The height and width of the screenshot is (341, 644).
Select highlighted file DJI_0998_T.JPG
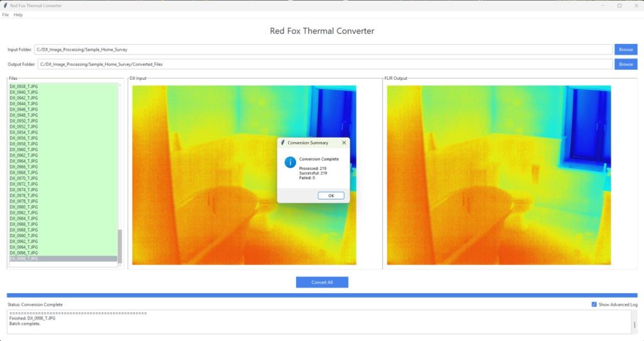[63, 259]
